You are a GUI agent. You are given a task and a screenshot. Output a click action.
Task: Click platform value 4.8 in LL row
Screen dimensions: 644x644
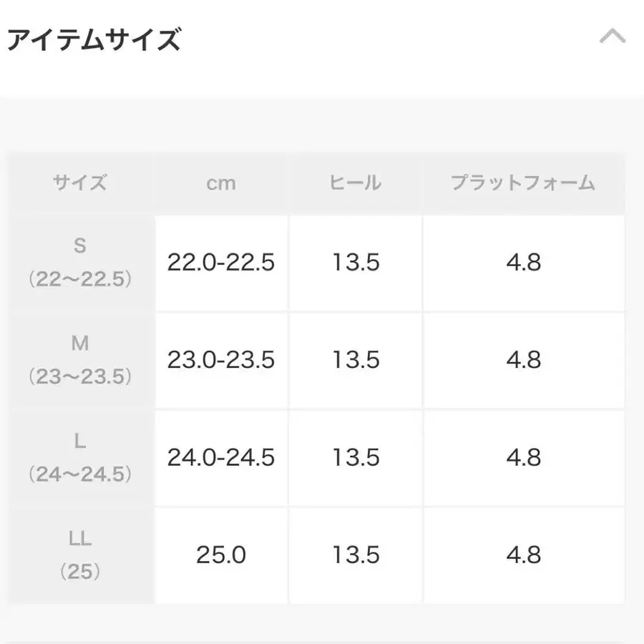(523, 555)
